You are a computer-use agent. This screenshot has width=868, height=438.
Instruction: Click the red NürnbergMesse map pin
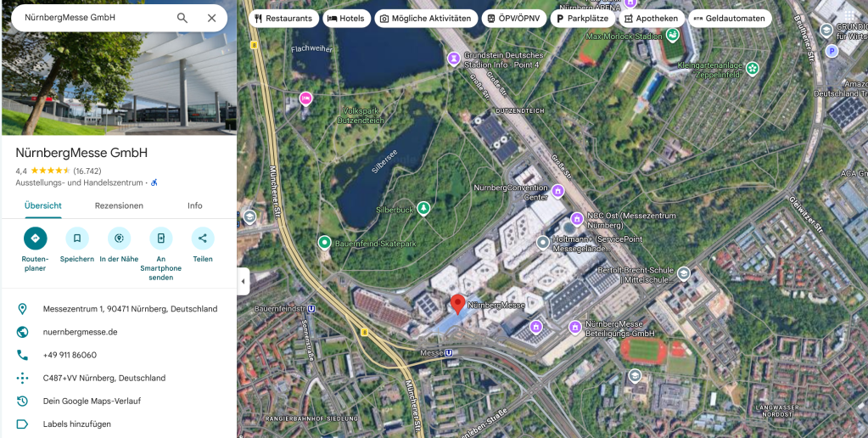tap(457, 304)
